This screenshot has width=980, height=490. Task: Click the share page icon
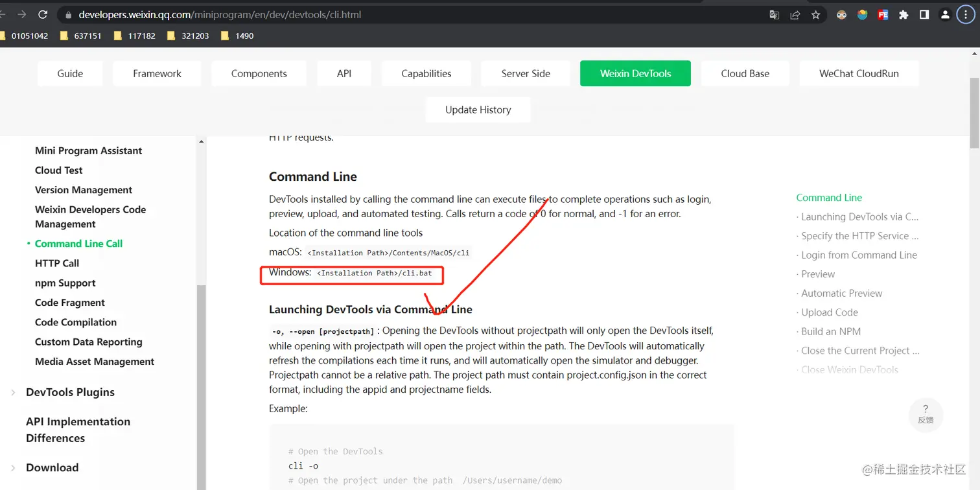tap(795, 15)
